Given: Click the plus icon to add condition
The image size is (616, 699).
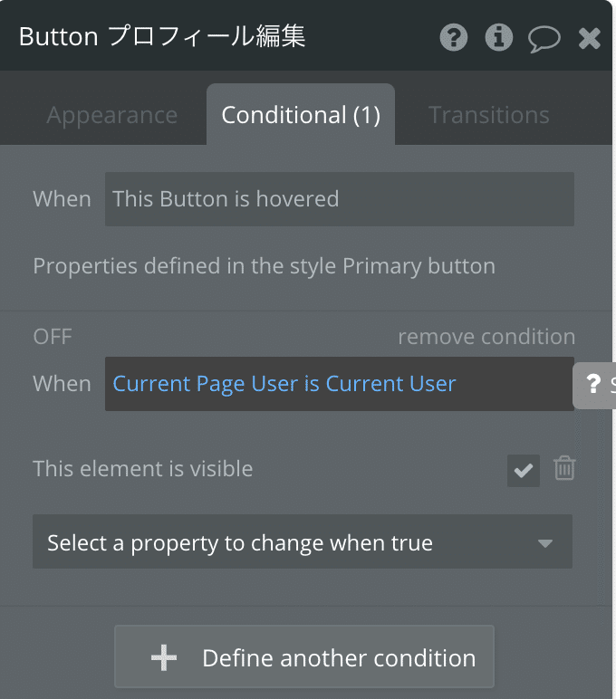Looking at the screenshot, I should click(x=164, y=657).
